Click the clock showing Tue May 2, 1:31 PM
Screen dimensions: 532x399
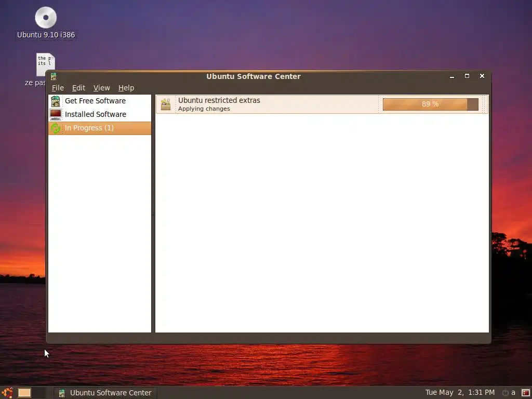[460, 393]
